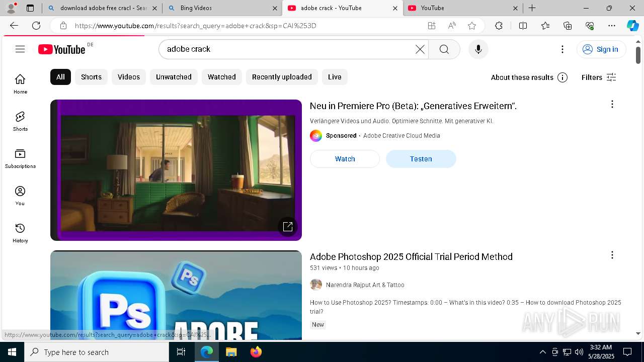Click the Adobe Creative Cloud channel avatar

[x=315, y=136]
